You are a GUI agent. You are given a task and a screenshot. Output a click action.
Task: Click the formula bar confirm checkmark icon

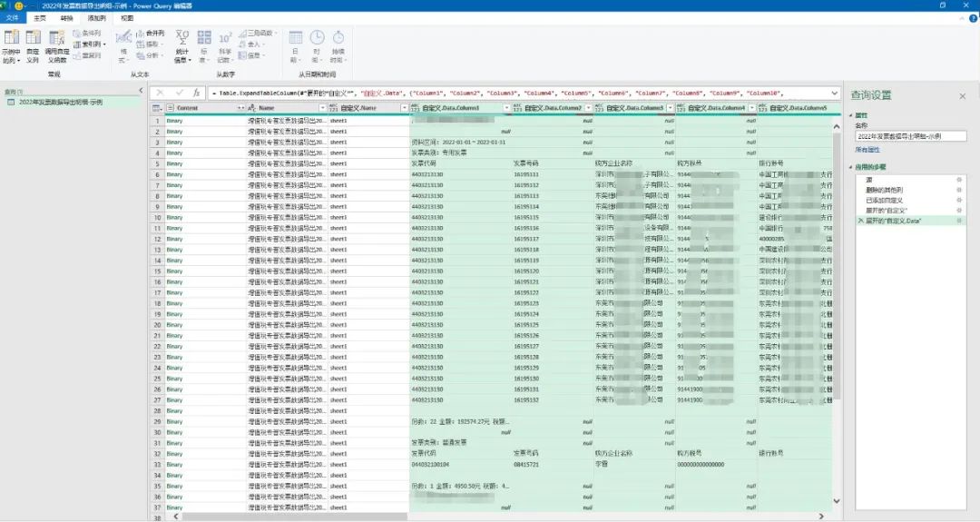[x=180, y=93]
